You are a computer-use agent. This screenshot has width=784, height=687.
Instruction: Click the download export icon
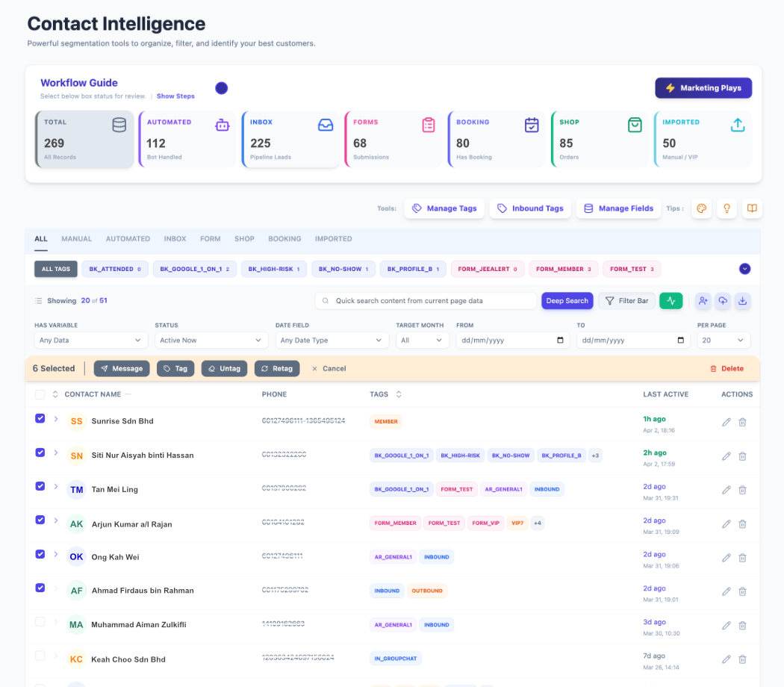pyautogui.click(x=742, y=300)
